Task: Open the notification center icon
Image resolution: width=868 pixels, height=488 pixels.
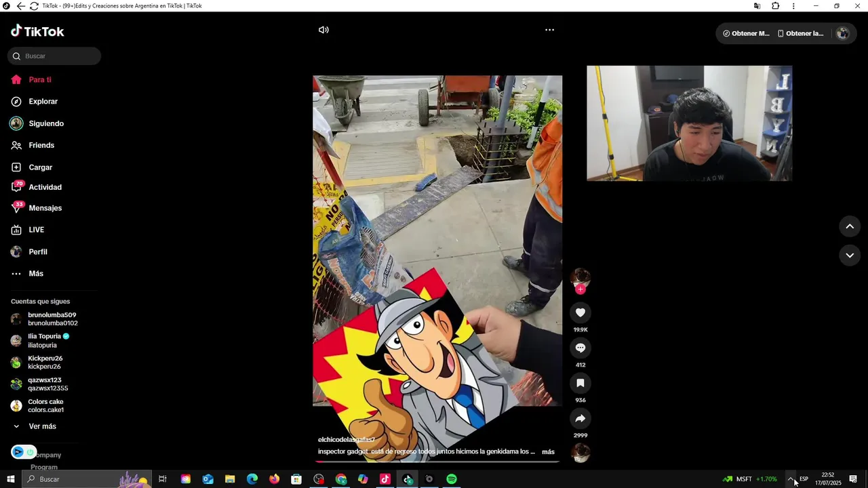Action: (x=853, y=479)
